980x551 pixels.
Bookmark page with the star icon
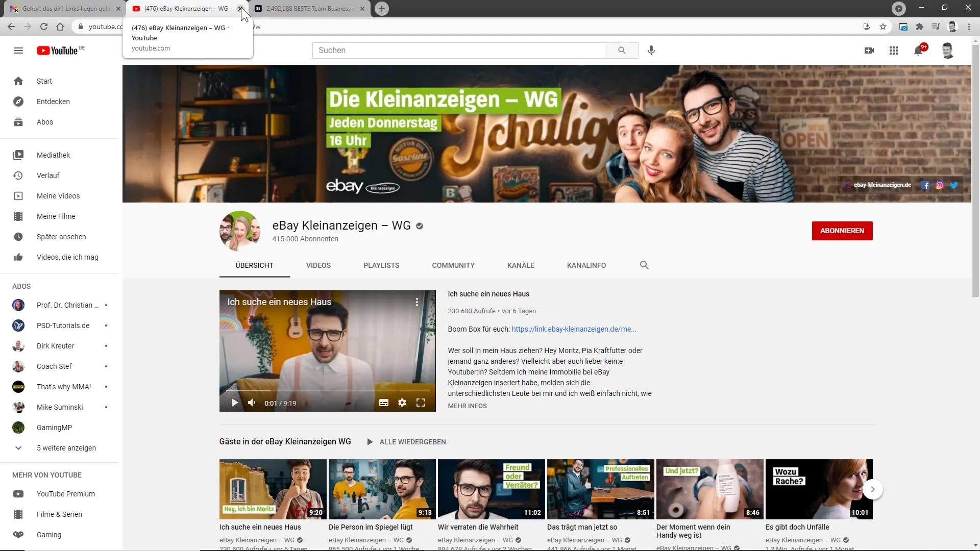pos(883,27)
